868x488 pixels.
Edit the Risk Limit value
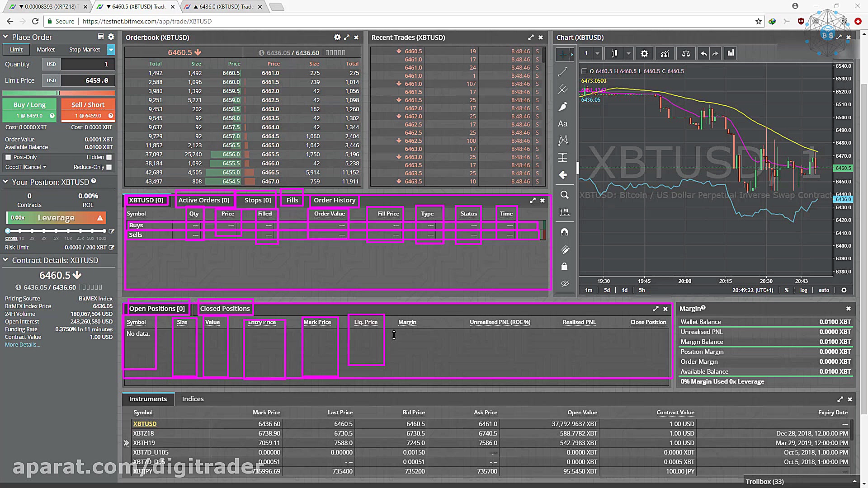111,247
